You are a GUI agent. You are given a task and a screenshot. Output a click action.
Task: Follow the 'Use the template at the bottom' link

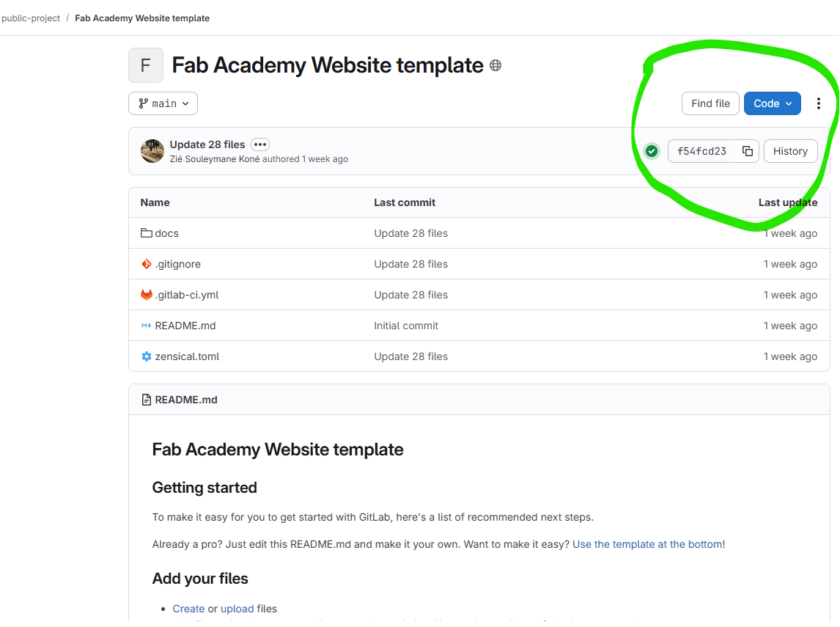coord(647,544)
